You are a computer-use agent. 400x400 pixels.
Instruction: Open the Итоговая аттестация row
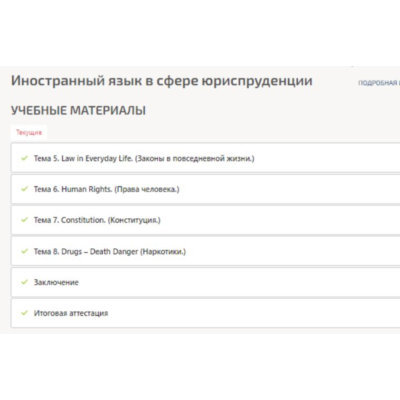pyautogui.click(x=206, y=313)
